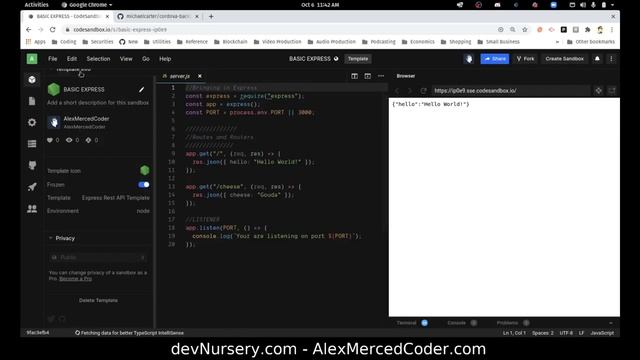
Task: Click the split editor layout icon
Action: (354, 76)
